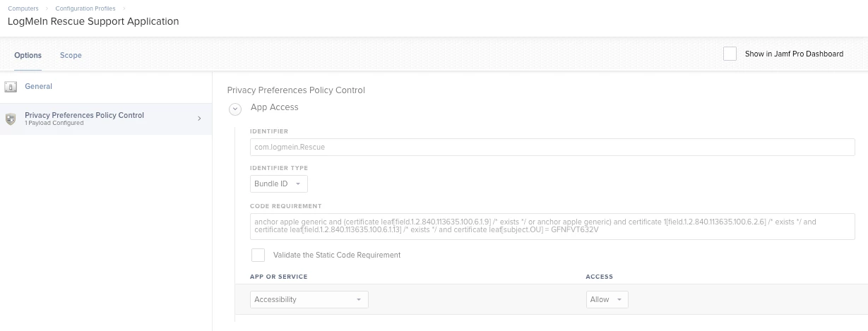Go to Computers breadcrumb link
868x331 pixels.
23,8
